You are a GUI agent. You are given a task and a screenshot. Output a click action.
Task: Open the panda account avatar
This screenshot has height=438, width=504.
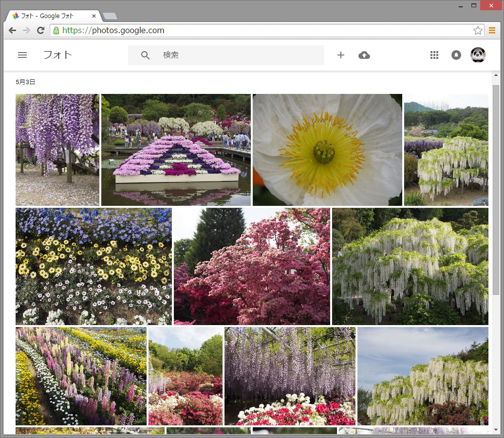pos(478,55)
